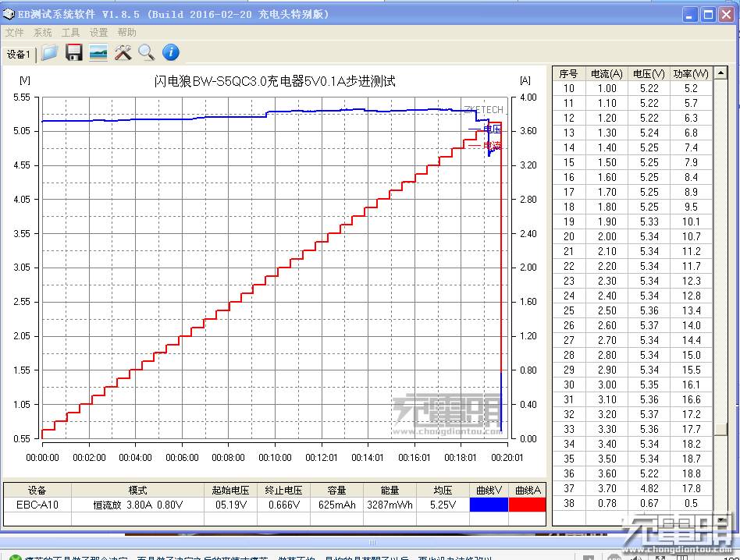The height and width of the screenshot is (560, 740).
Task: Close the EB test software window
Action: (x=726, y=15)
